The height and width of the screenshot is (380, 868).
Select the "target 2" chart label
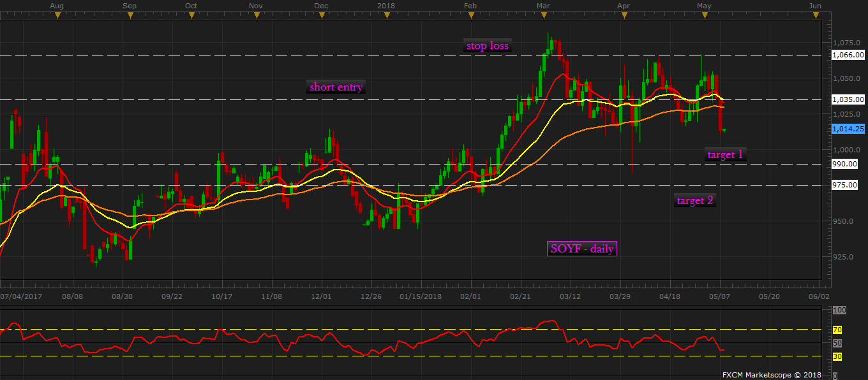tap(695, 200)
